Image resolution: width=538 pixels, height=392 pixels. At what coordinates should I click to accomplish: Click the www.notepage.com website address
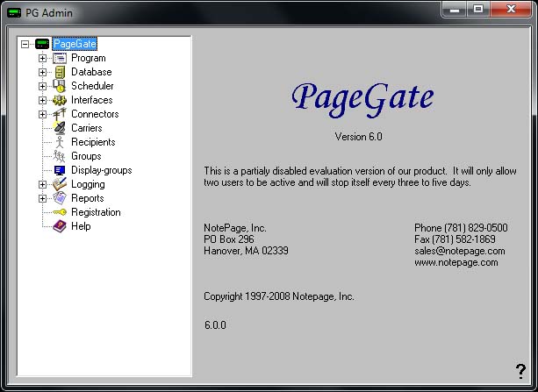(x=456, y=262)
